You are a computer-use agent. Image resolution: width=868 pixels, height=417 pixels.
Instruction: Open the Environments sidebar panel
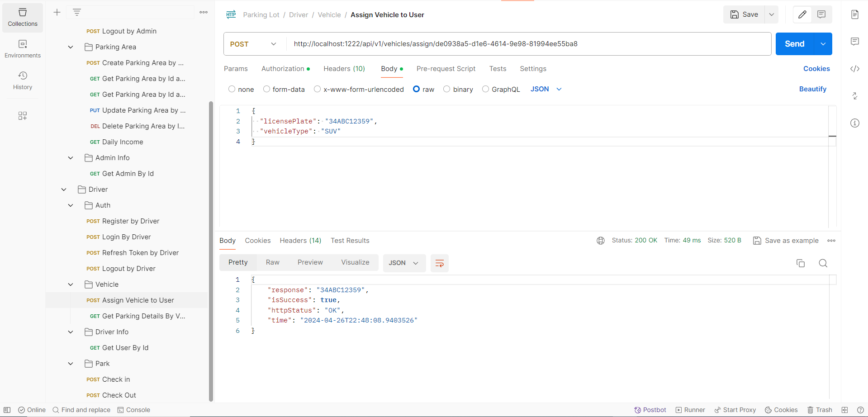[23, 49]
